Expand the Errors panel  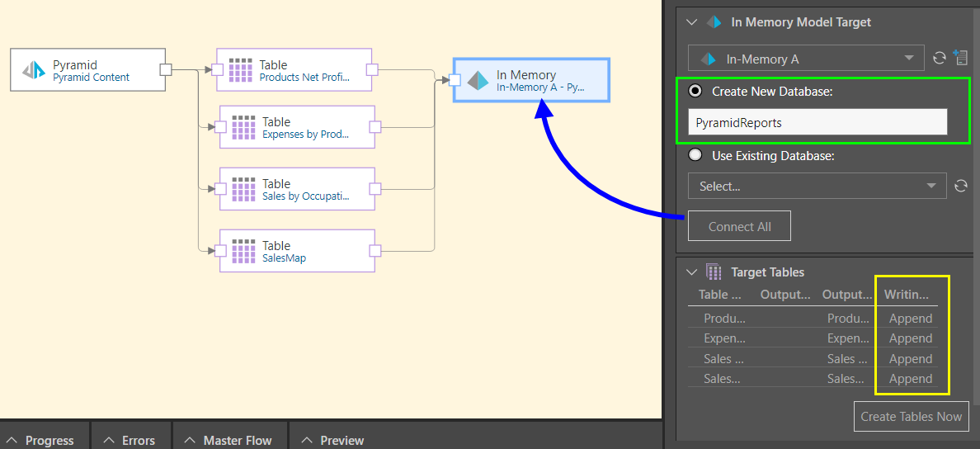coord(131,440)
